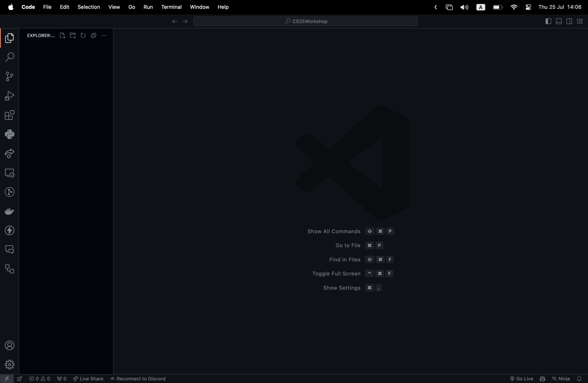Open the Window menu
The width and height of the screenshot is (588, 383).
click(x=199, y=7)
